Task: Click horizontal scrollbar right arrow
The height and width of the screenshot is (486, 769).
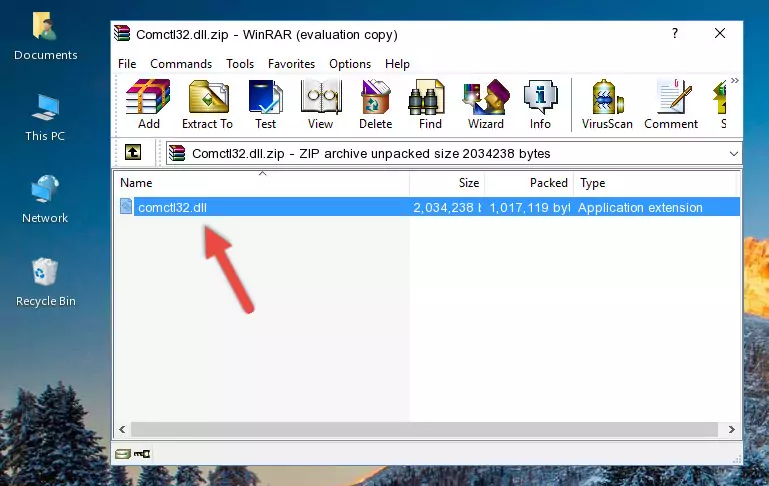Action: [731, 430]
